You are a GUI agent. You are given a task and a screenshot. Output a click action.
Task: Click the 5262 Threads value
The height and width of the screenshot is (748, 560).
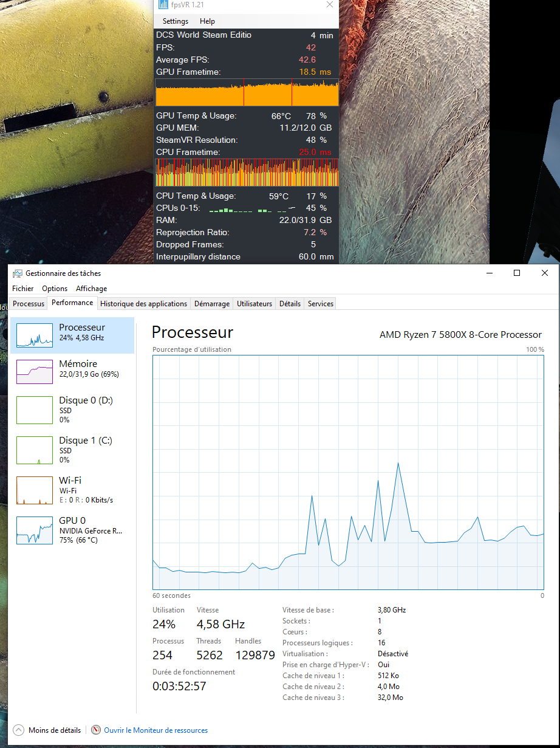(210, 656)
